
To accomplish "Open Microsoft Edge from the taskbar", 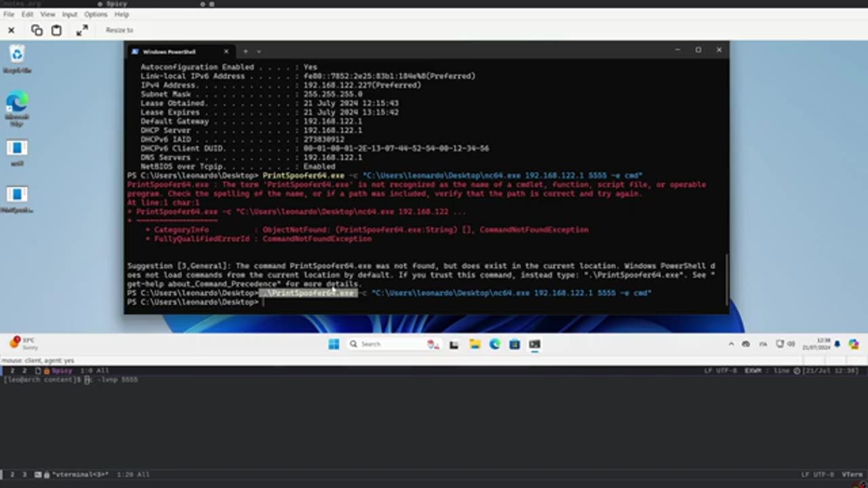I will tap(494, 344).
